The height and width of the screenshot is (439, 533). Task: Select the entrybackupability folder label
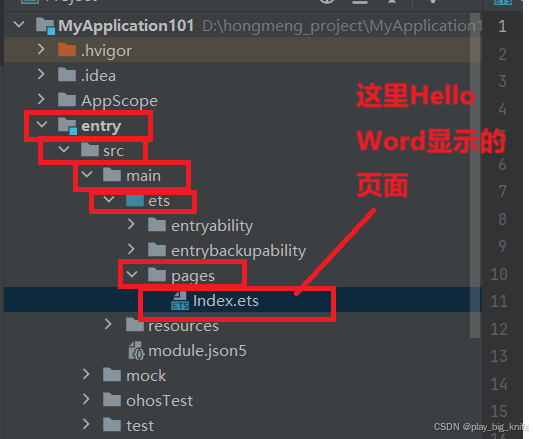[x=239, y=251]
